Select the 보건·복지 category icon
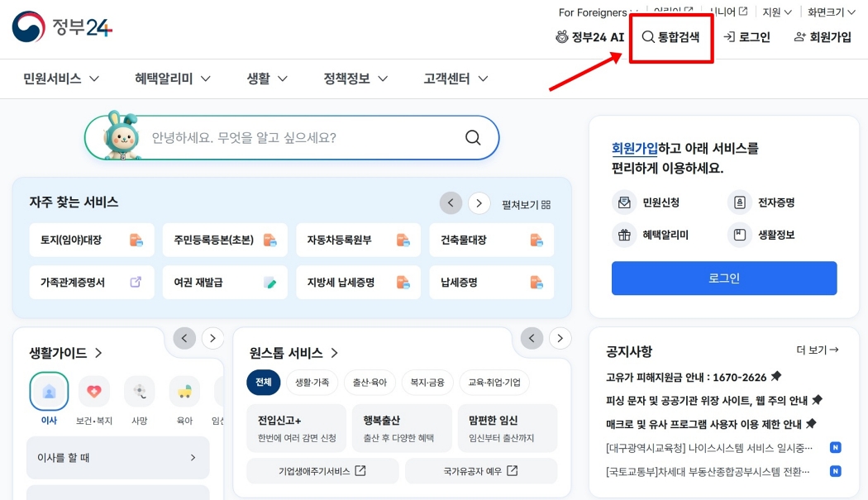 pyautogui.click(x=94, y=392)
